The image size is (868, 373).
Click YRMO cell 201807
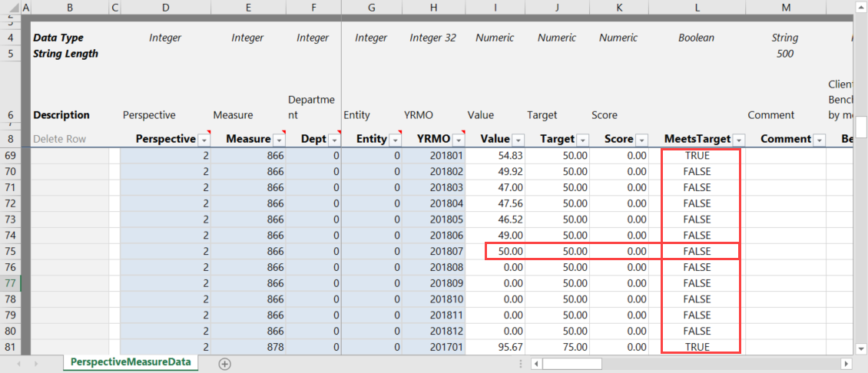click(434, 251)
